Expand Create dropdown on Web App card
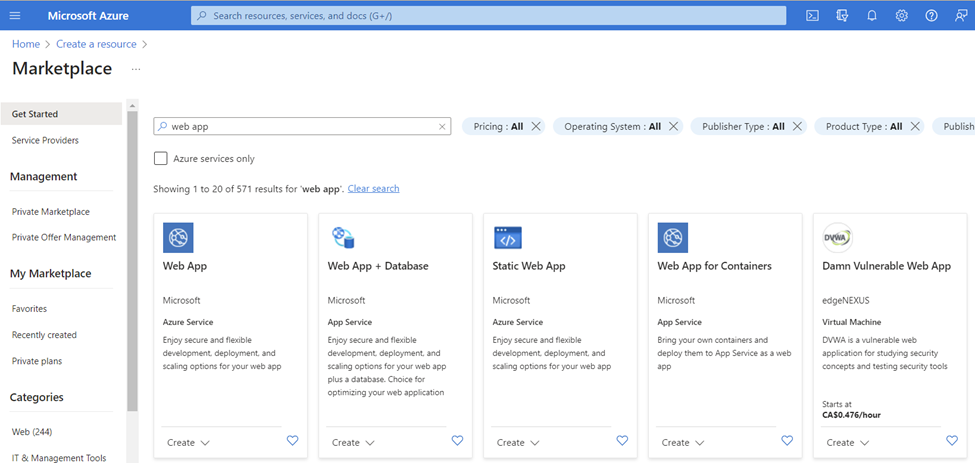 [x=188, y=442]
